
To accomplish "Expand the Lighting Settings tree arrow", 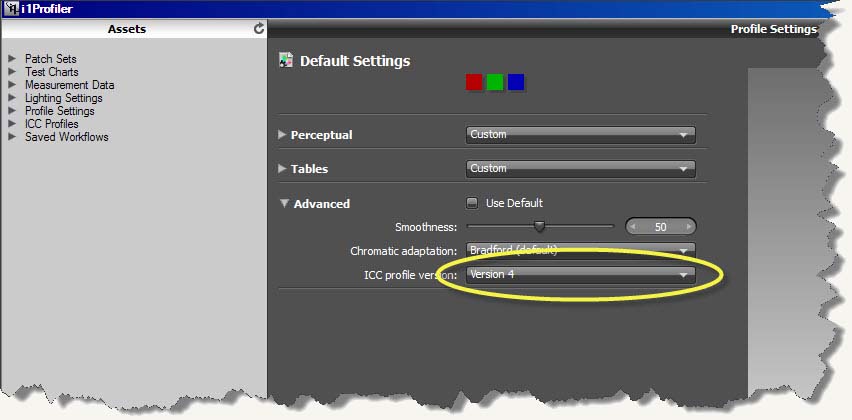I will tap(12, 98).
